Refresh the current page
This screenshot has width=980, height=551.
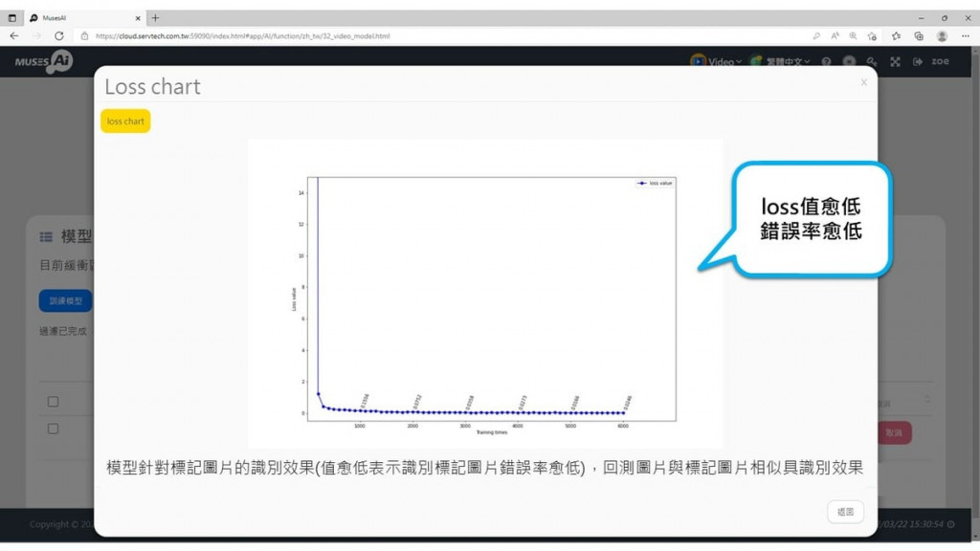tap(59, 36)
